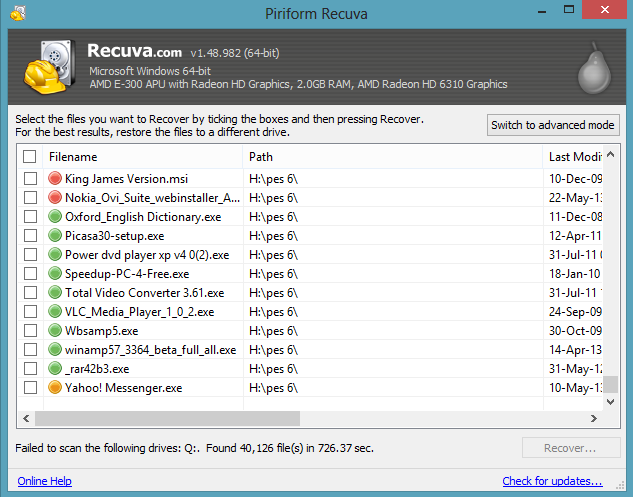Click the vertical scrollbar down arrow
The width and height of the screenshot is (633, 497).
610,402
